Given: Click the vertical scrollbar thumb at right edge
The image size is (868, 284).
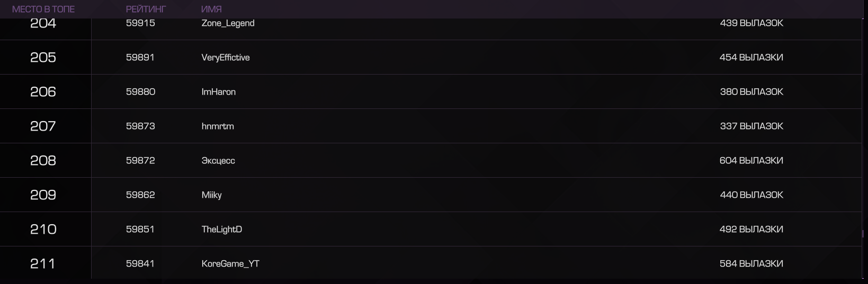Looking at the screenshot, I should (x=863, y=234).
